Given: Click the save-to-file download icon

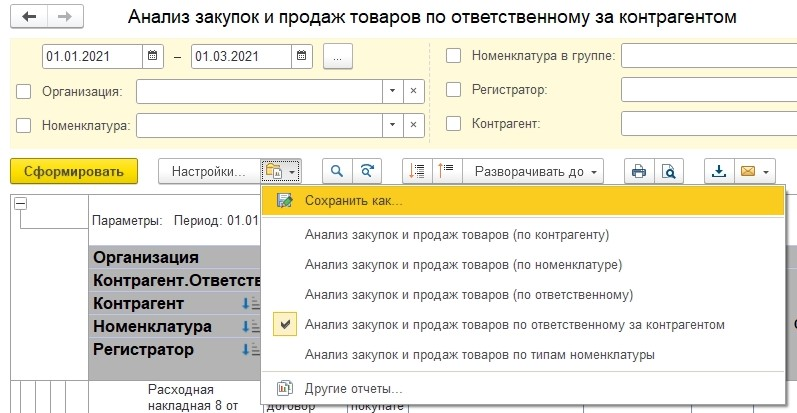Looking at the screenshot, I should click(718, 171).
